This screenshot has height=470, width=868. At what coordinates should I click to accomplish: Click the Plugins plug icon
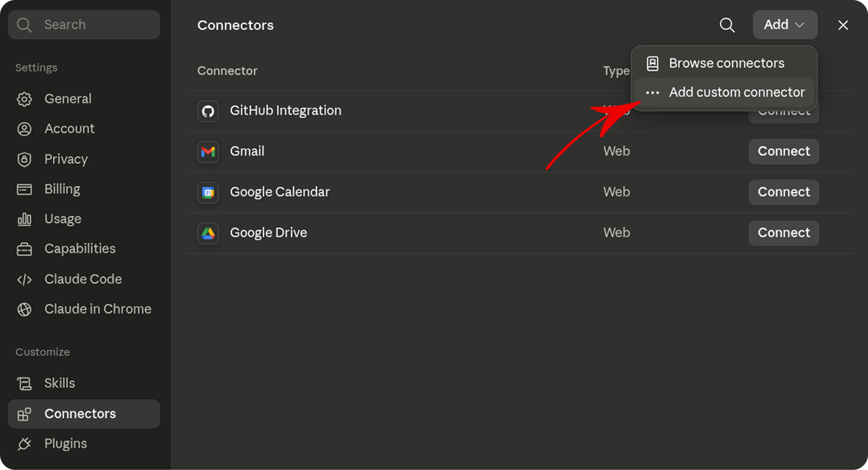(x=24, y=444)
